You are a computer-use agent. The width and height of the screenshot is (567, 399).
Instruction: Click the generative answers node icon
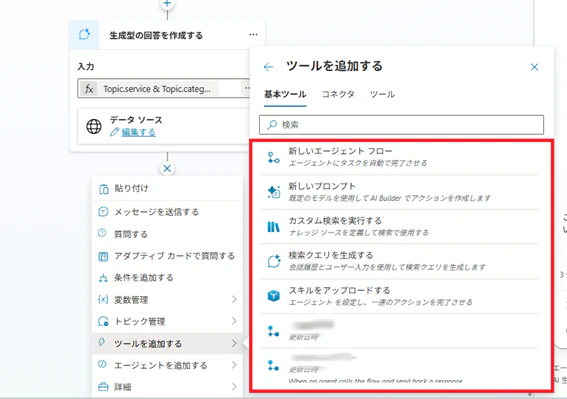pyautogui.click(x=84, y=35)
